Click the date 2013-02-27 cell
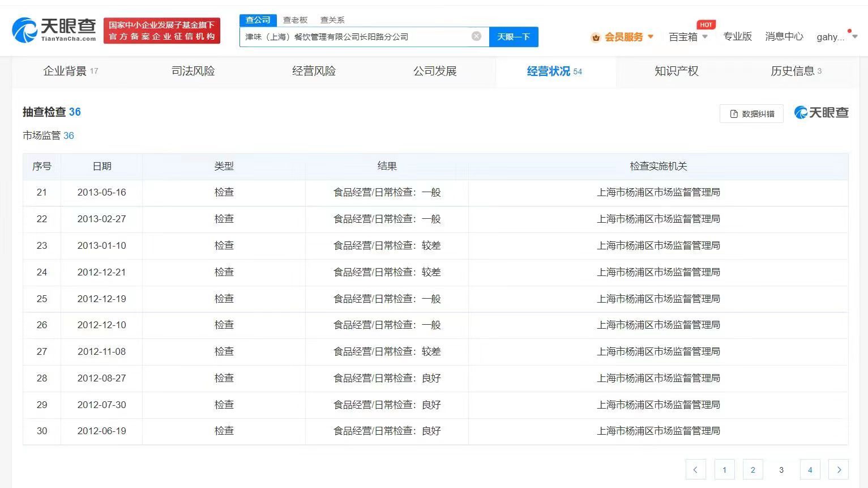868x488 pixels. [102, 219]
